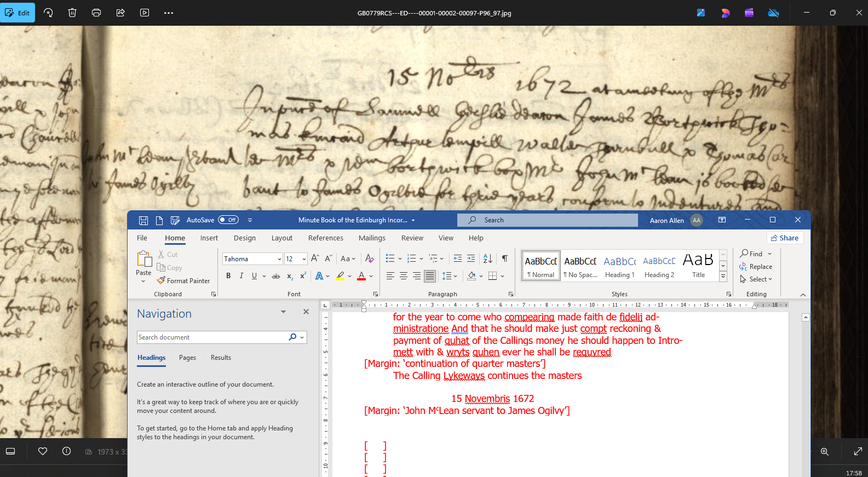Open the Tahoma font name dropdown
Viewport: 868px width, 477px height.
coord(279,259)
